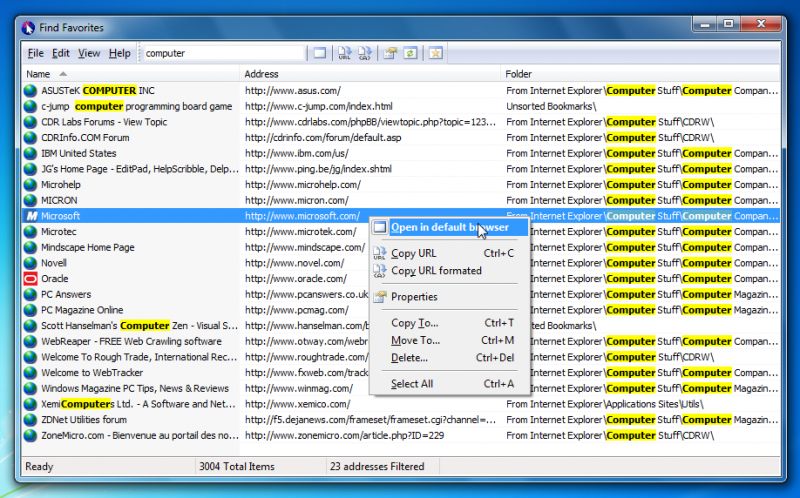Image resolution: width=800 pixels, height=498 pixels.
Task: Click the globe icon beside ZDNet Utilities forum
Action: (x=31, y=420)
